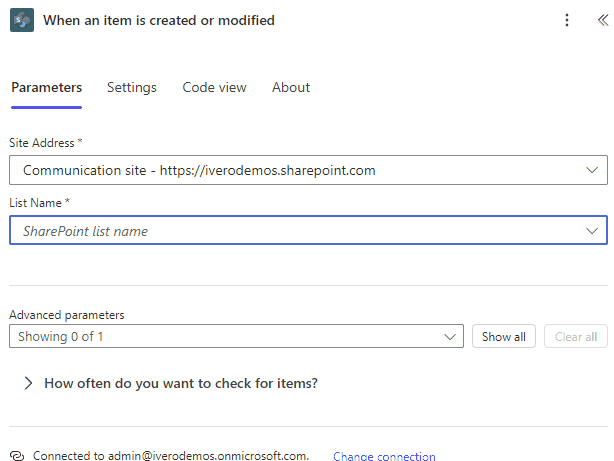Open the About tab
This screenshot has width=614, height=461.
(291, 87)
